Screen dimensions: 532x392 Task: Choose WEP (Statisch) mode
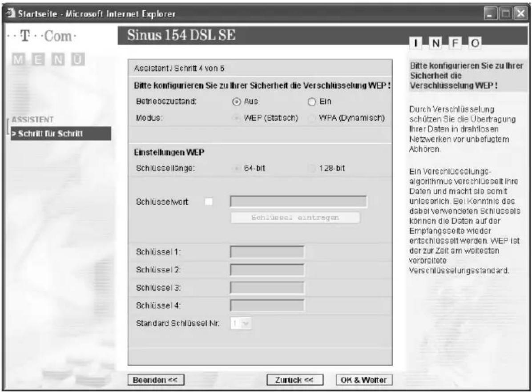[236, 118]
